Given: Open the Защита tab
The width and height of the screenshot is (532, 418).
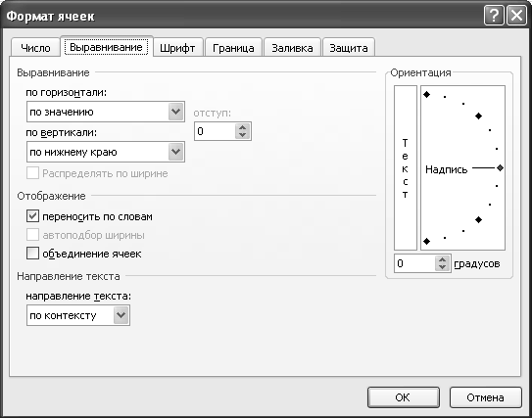Looking at the screenshot, I should (x=349, y=48).
